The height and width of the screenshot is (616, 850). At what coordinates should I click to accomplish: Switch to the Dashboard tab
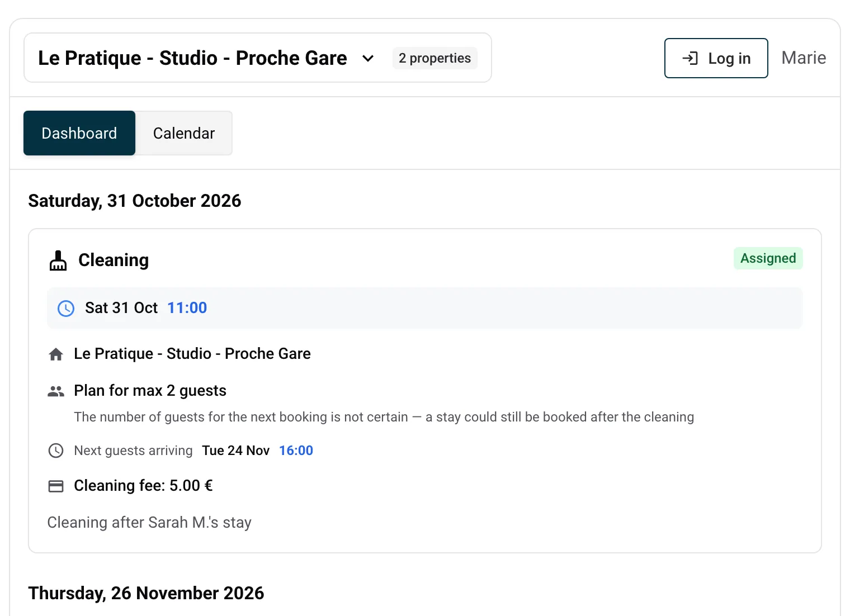79,133
